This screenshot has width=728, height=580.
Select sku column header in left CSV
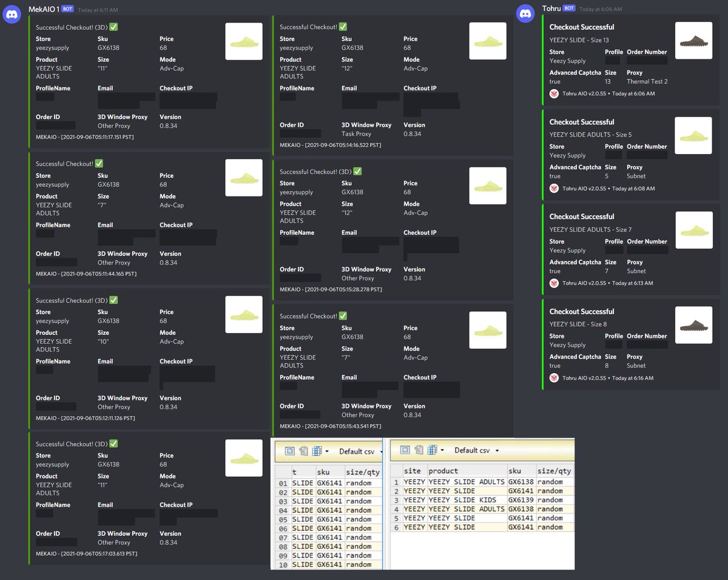click(329, 472)
